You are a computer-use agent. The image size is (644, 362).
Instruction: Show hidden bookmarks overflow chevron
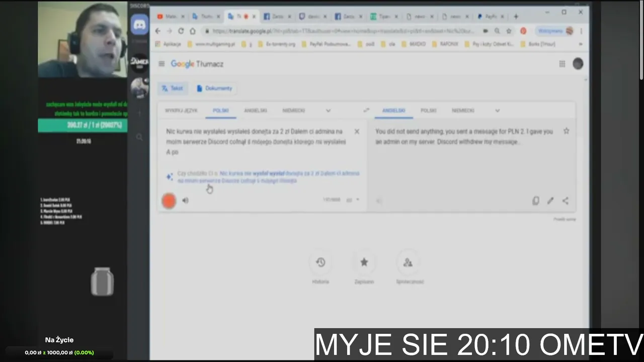tap(581, 44)
